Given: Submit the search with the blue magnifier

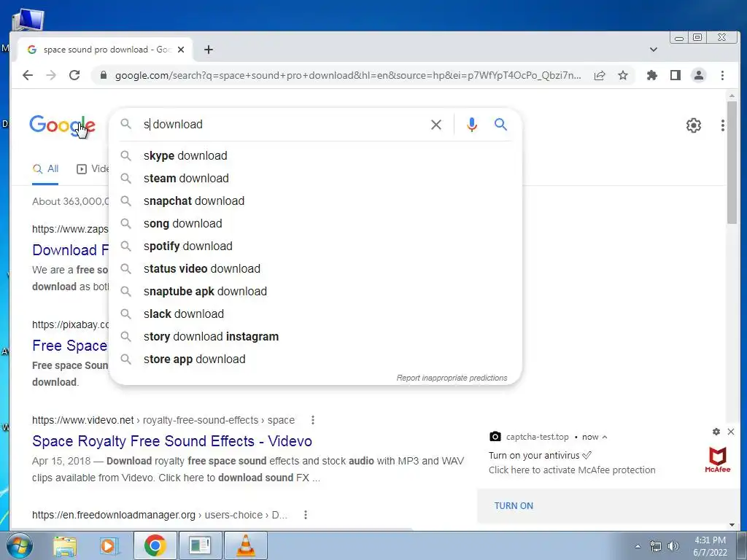Looking at the screenshot, I should click(x=500, y=125).
